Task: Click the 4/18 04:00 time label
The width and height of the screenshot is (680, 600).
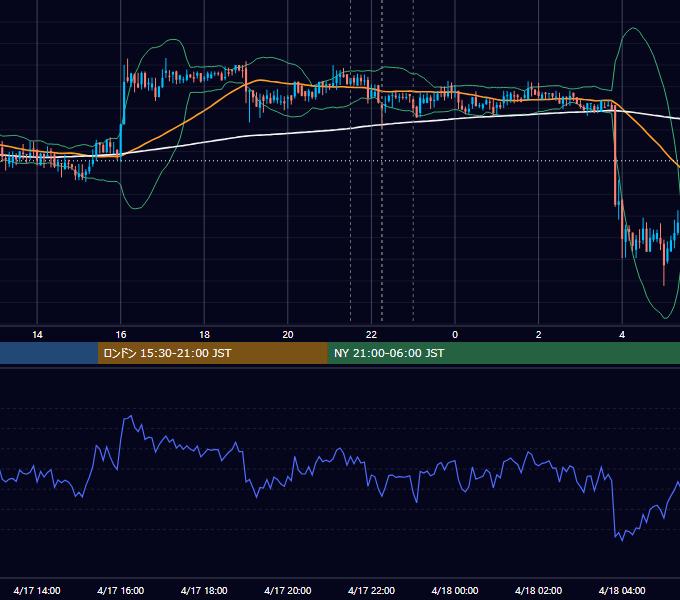Action: pos(622,590)
